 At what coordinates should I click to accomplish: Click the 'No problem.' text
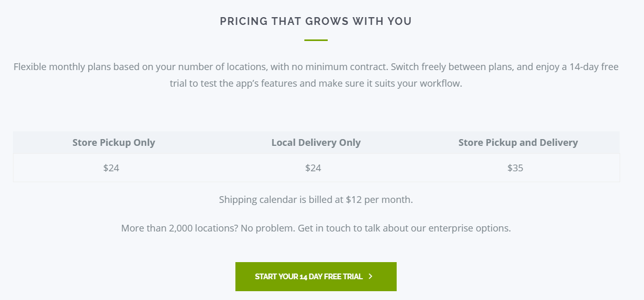tap(268, 228)
